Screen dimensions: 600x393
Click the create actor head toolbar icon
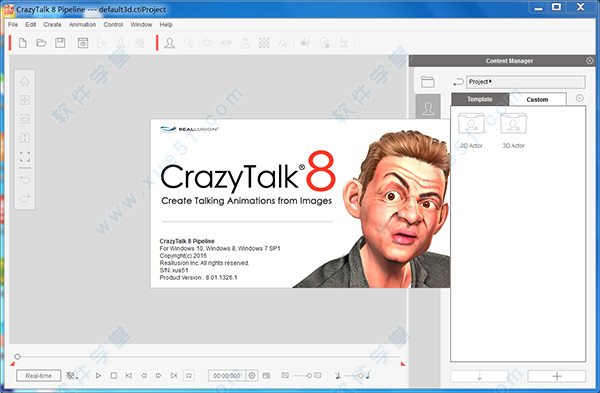[x=170, y=43]
